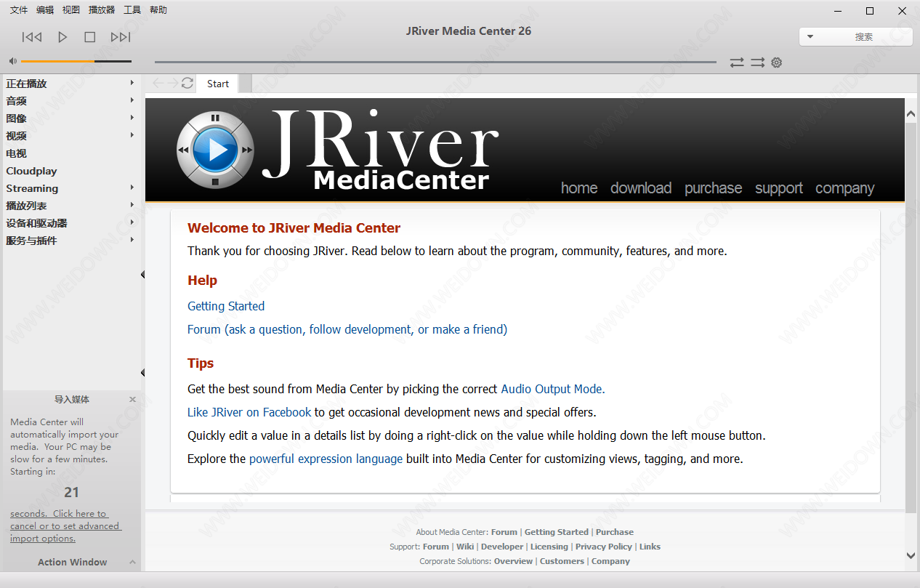Open the Licensing footer link

[x=549, y=547]
